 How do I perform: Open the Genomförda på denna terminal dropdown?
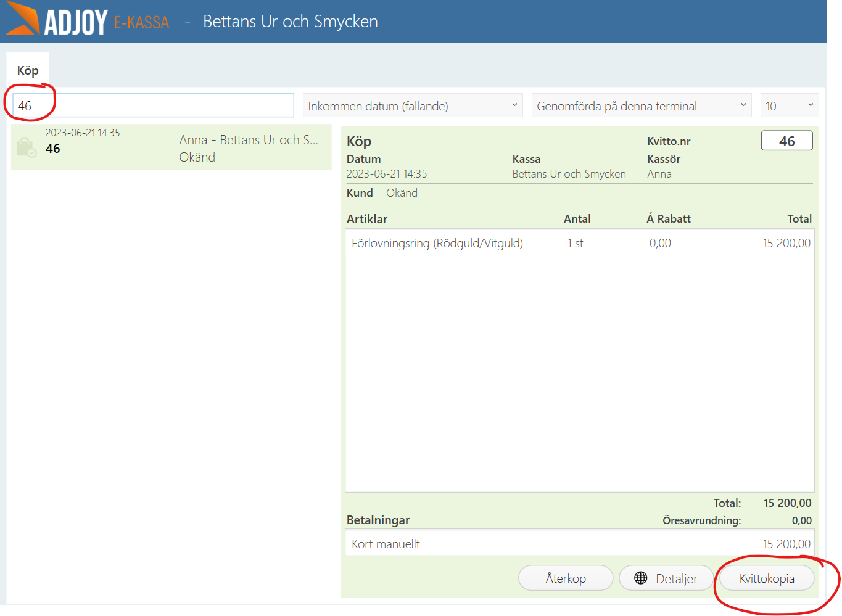(x=641, y=105)
